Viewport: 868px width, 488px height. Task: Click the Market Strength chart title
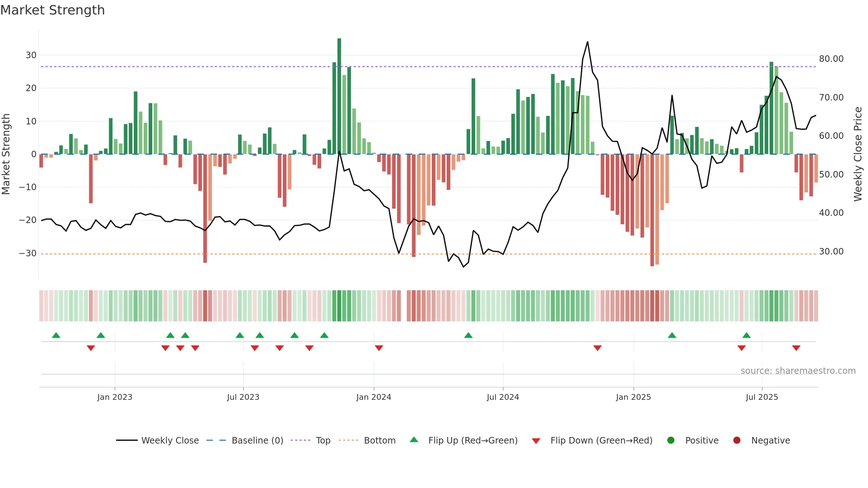53,10
